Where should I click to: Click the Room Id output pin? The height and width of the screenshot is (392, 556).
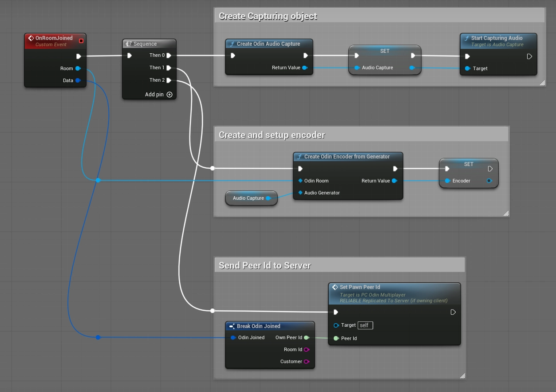click(306, 350)
